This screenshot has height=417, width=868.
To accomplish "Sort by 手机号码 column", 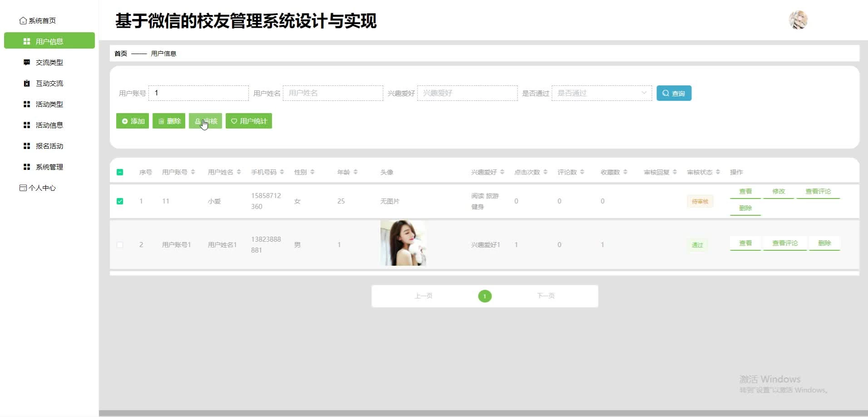I will coord(282,172).
